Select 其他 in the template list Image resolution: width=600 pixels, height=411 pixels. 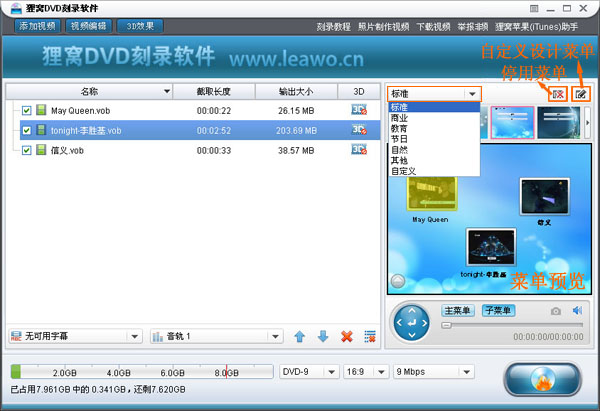point(434,160)
